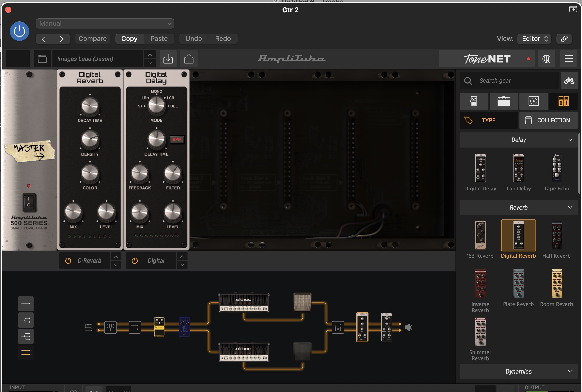
Task: Click the Undo button
Action: point(194,39)
